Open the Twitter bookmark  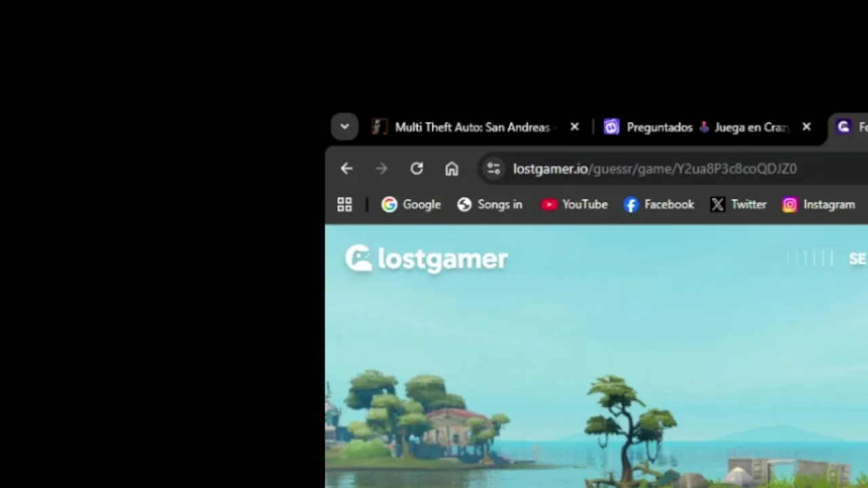tap(738, 205)
